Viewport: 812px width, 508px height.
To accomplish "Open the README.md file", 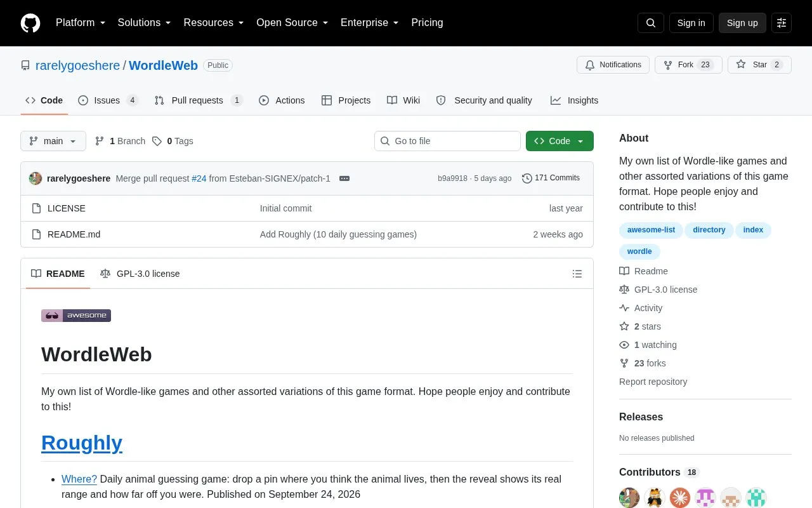I will pos(74,234).
